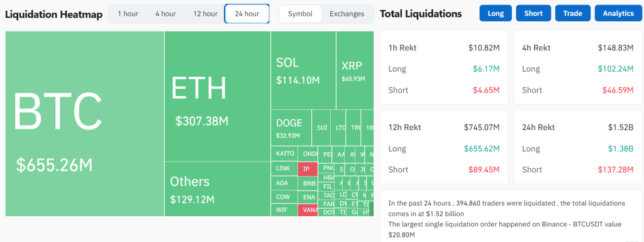Viewport: 644px width, 242px height.
Task: Click the 12h Rekt $745.07M value
Action: pyautogui.click(x=482, y=127)
